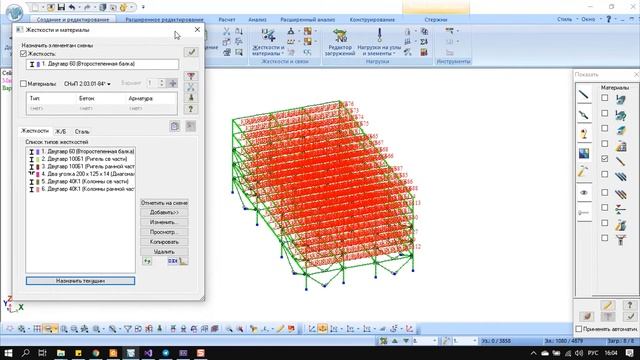640x360 pixels.
Task: Confirm assignment with green checkmark button in dialog
Action: tap(191, 52)
